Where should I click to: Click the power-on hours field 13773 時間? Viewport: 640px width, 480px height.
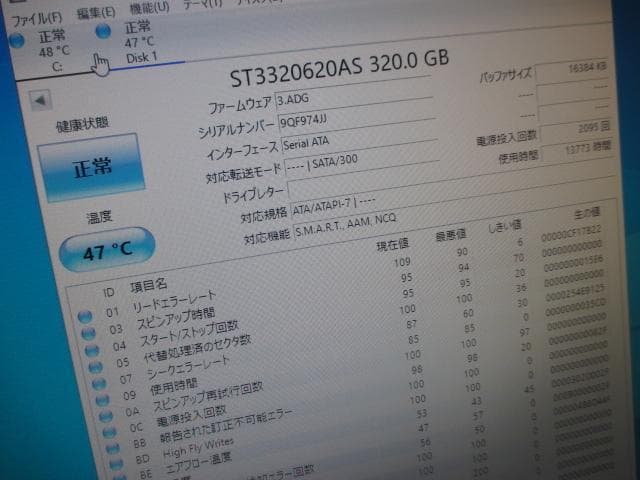(576, 149)
